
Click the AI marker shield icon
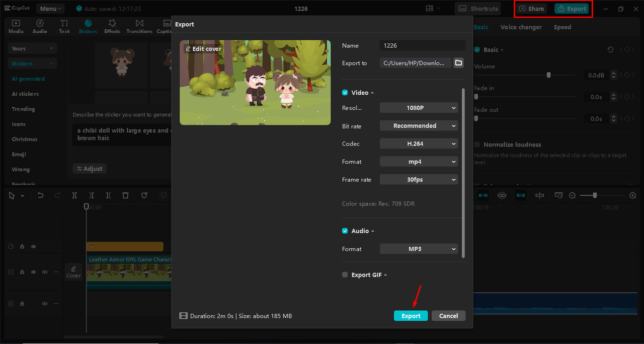tap(143, 195)
